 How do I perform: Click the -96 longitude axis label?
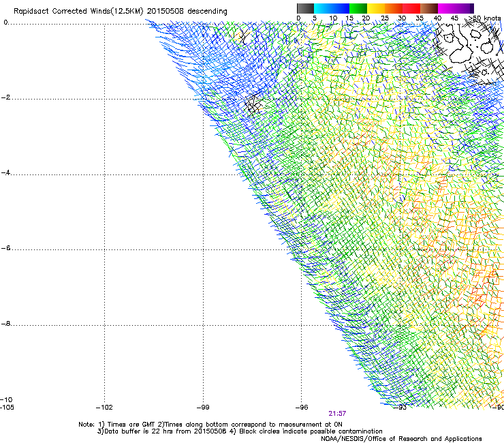pyautogui.click(x=302, y=408)
